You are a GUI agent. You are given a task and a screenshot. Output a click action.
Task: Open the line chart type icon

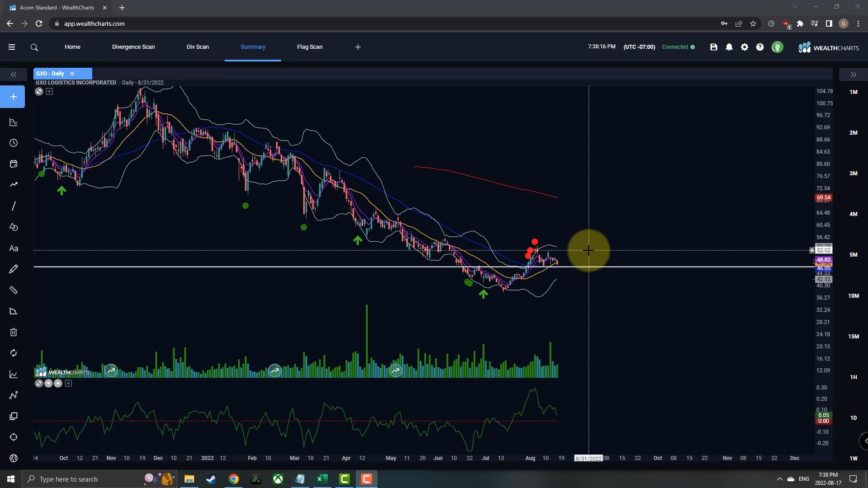[14, 374]
